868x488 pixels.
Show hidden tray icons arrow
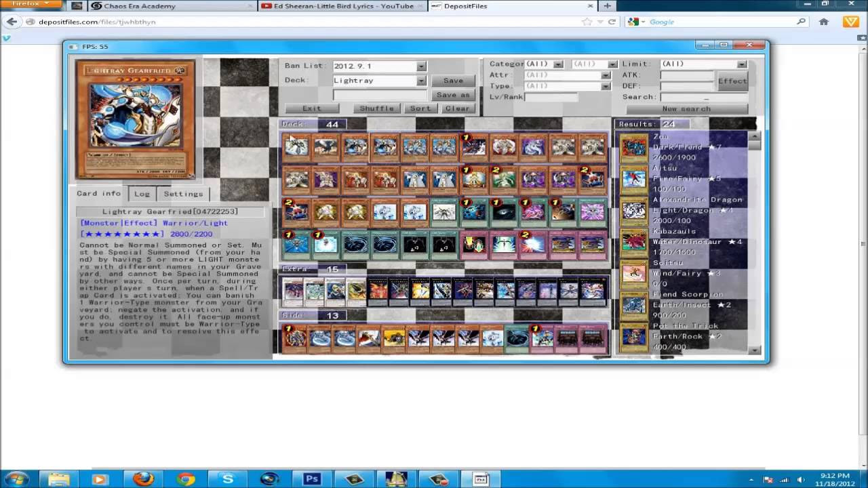coord(751,480)
